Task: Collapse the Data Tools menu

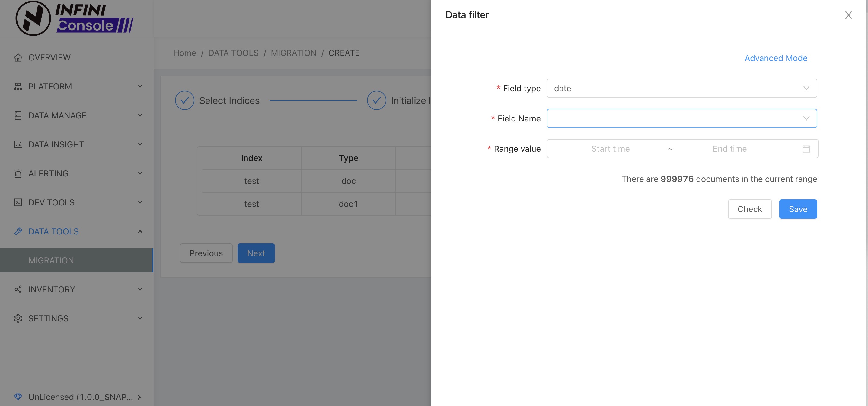Action: click(77, 232)
